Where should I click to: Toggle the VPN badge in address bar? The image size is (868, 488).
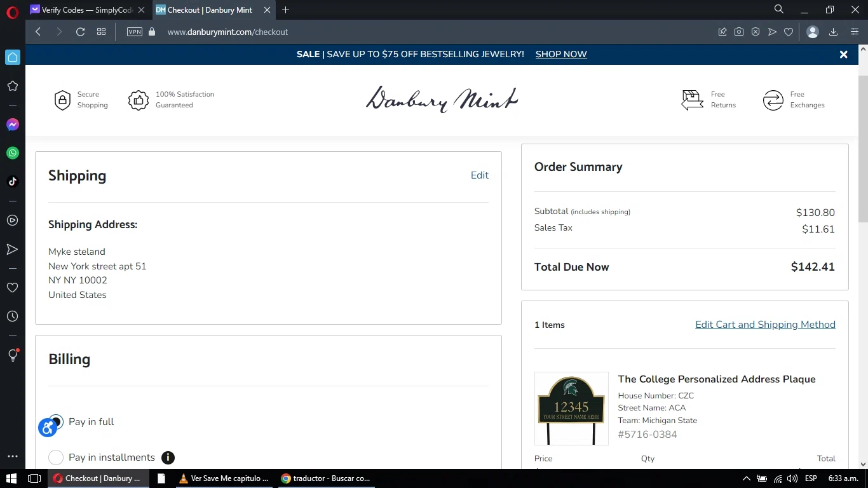click(x=135, y=32)
